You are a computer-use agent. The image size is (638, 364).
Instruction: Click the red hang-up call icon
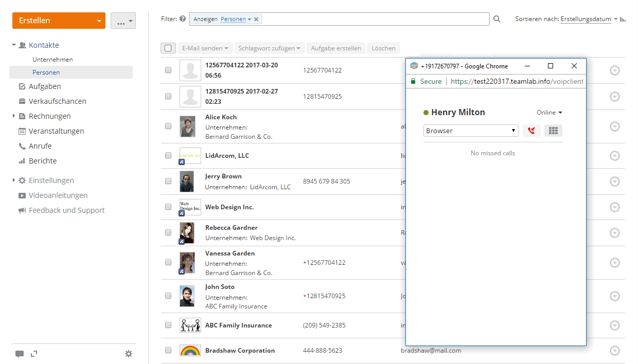[x=531, y=131]
